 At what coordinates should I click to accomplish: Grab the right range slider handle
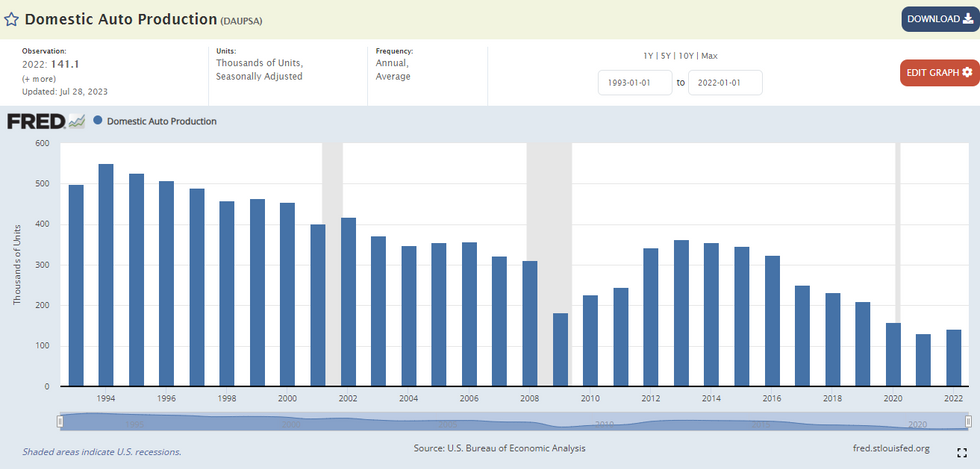coord(968,421)
